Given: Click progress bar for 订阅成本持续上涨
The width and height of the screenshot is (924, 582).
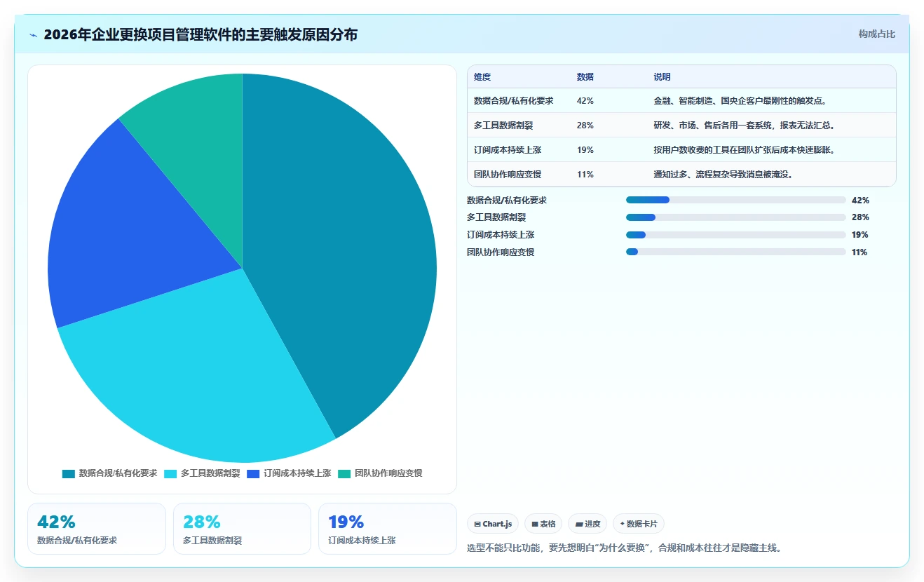Looking at the screenshot, I should click(x=736, y=235).
